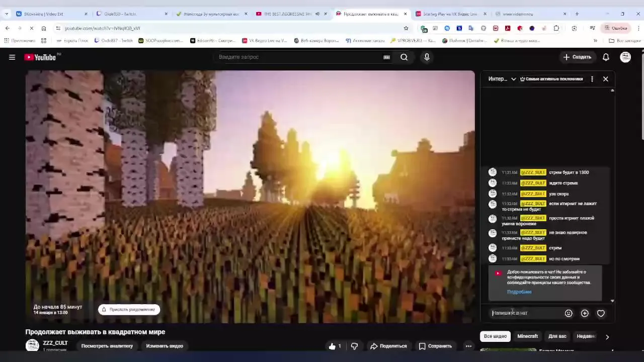
Task: Open the account avatar menu
Action: [x=625, y=57]
